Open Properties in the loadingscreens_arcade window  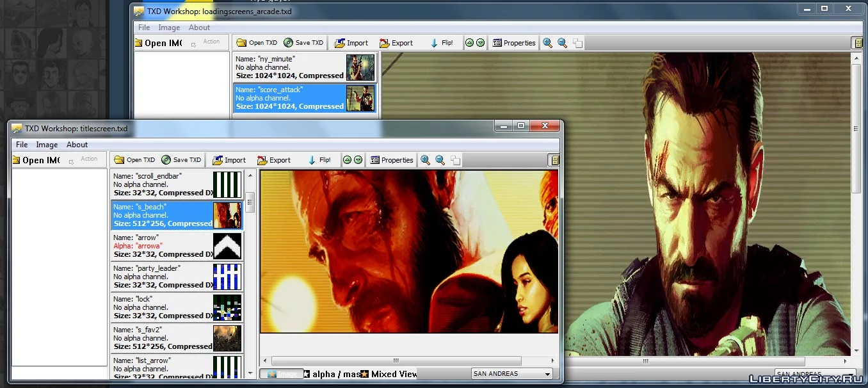tap(514, 43)
